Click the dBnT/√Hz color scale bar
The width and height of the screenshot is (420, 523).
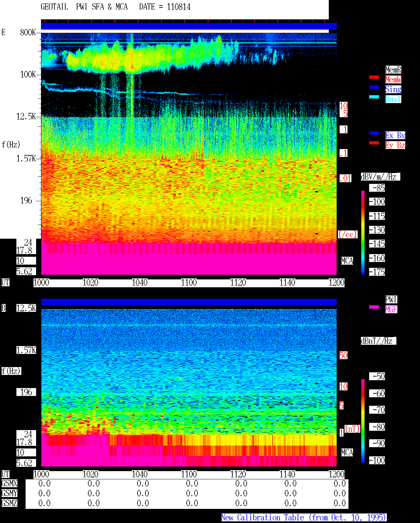tap(363, 421)
